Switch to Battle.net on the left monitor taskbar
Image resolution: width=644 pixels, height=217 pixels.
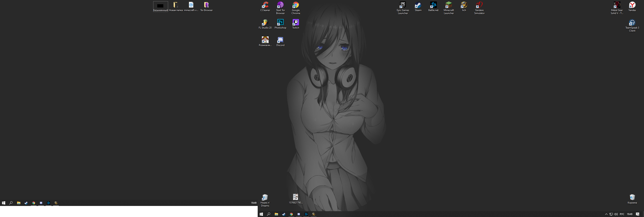point(49,203)
